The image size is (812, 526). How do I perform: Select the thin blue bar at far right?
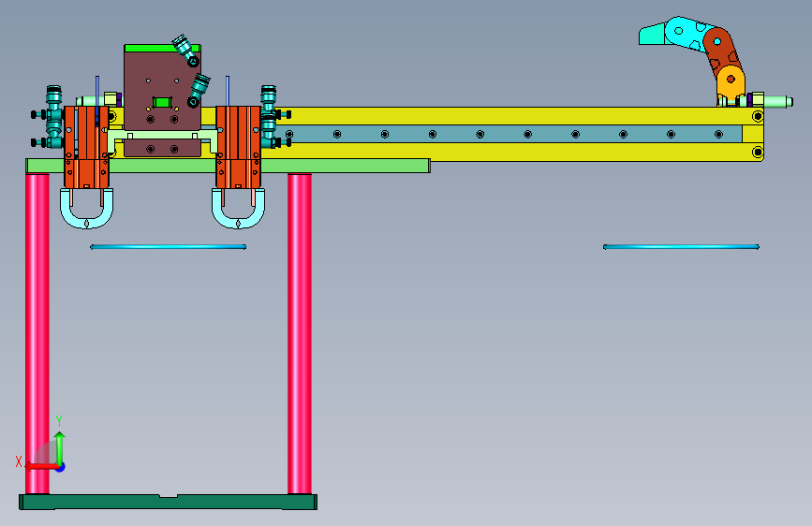pyautogui.click(x=681, y=247)
